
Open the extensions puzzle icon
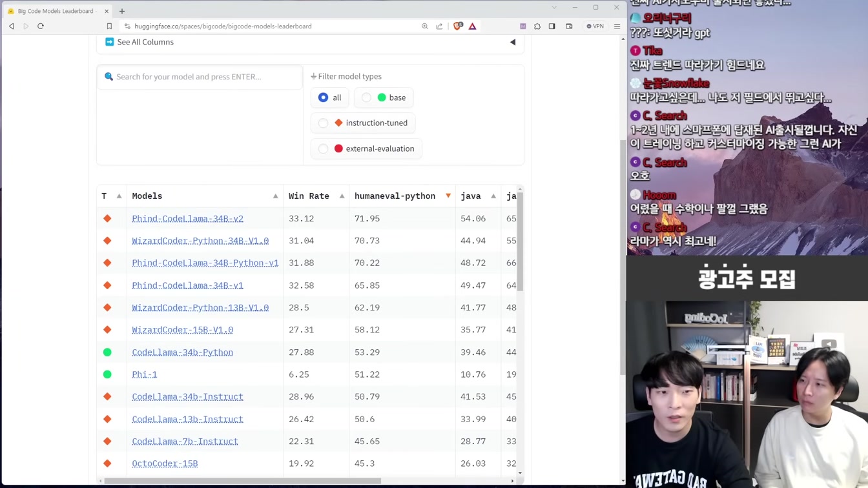[x=537, y=26]
